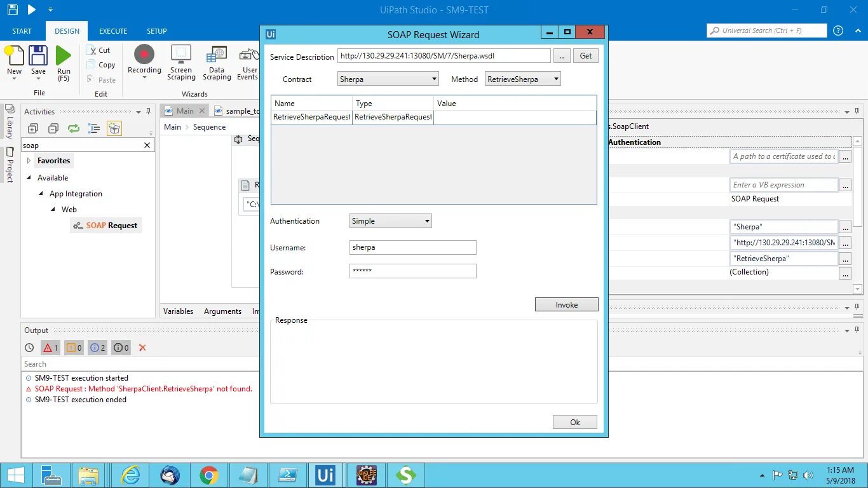Viewport: 868px width, 488px height.
Task: Collapse the App Integration tree node
Action: pos(41,194)
